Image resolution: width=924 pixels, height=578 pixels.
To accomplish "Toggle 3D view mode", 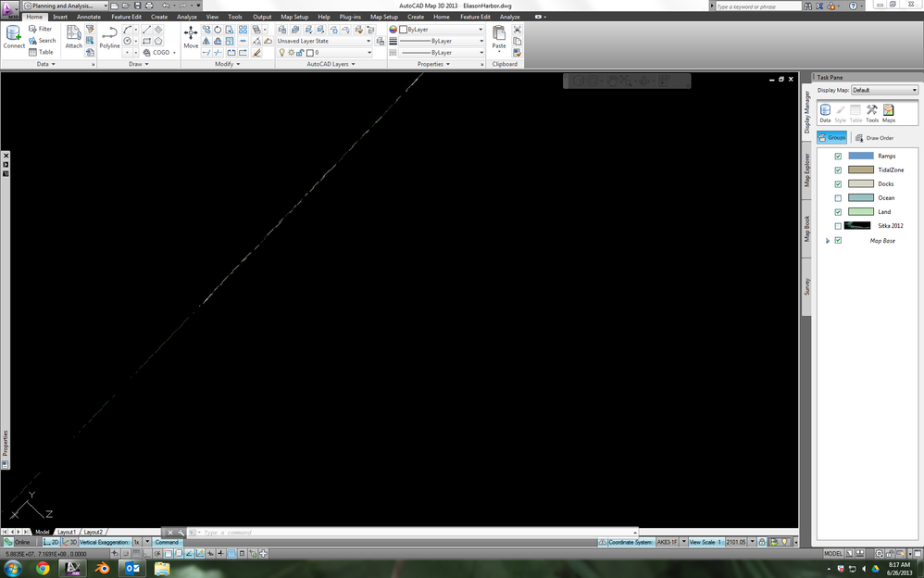I will point(69,542).
